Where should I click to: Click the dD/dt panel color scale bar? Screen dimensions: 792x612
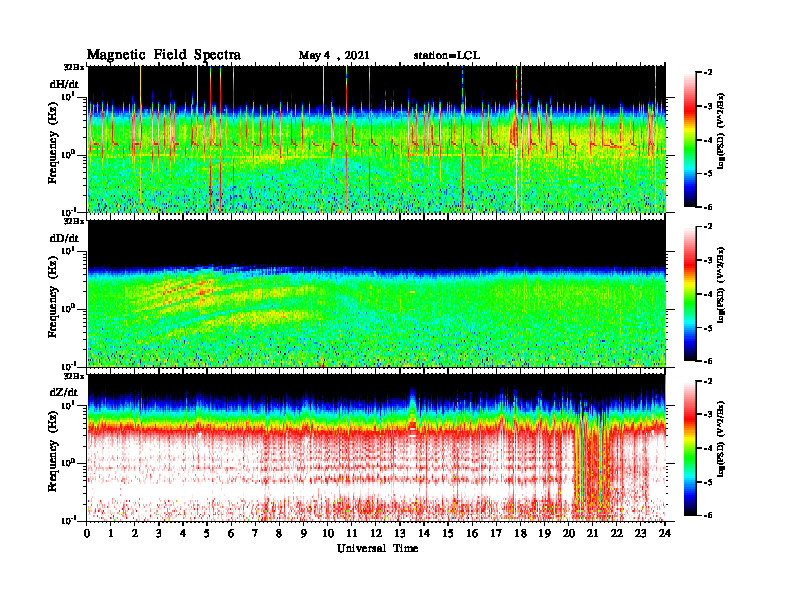click(x=690, y=294)
